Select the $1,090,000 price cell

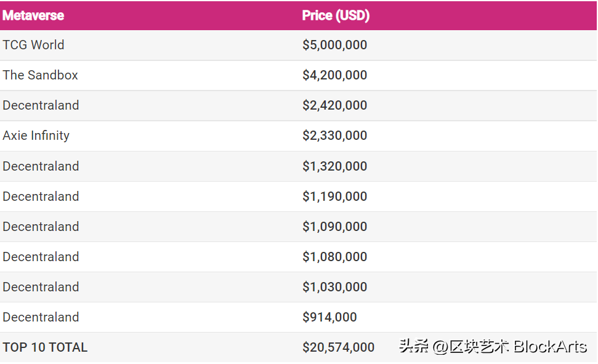(x=334, y=227)
